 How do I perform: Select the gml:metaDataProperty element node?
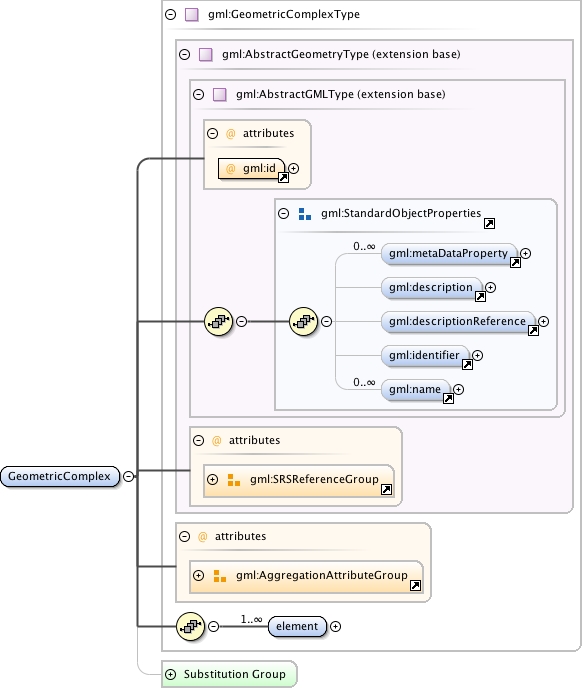click(x=449, y=253)
